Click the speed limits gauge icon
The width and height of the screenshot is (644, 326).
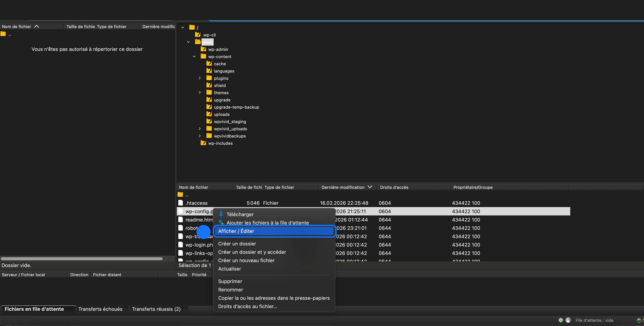point(568,320)
